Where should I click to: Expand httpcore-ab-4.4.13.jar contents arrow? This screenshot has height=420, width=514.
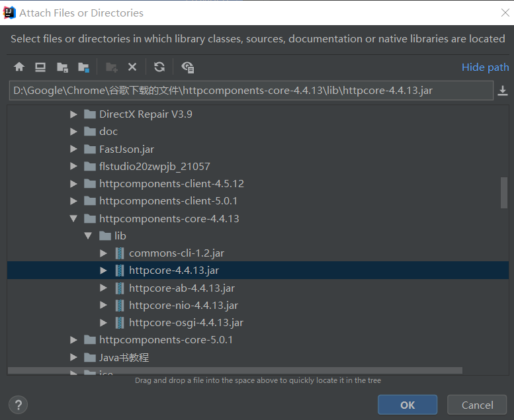[103, 288]
